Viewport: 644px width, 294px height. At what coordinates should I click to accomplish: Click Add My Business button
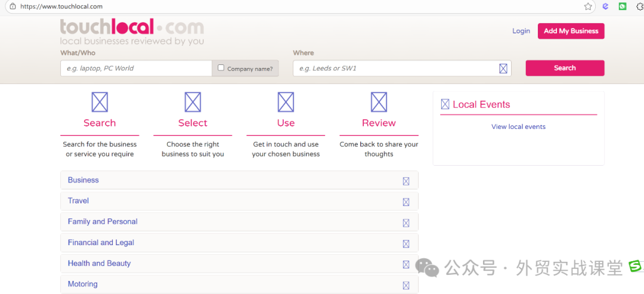571,31
